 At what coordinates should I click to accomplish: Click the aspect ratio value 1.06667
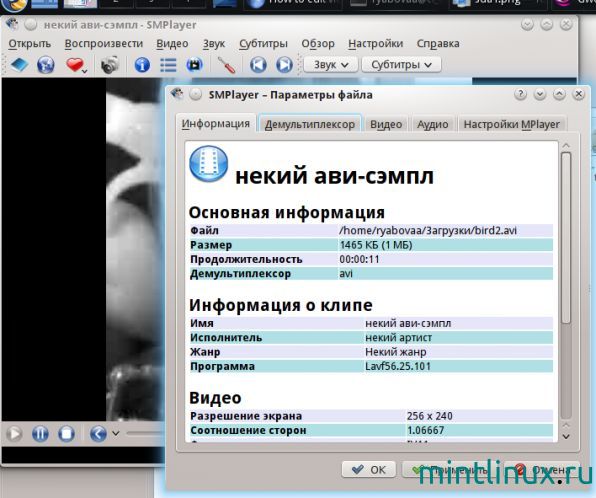[x=425, y=430]
